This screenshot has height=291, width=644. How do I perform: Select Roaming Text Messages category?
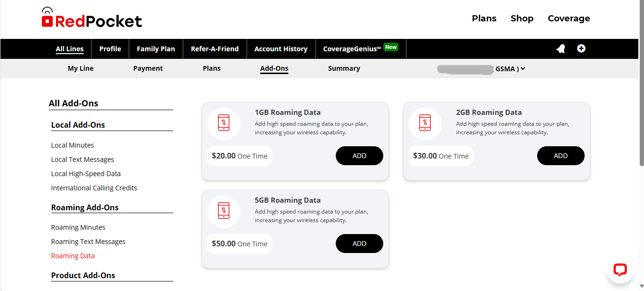tap(88, 242)
